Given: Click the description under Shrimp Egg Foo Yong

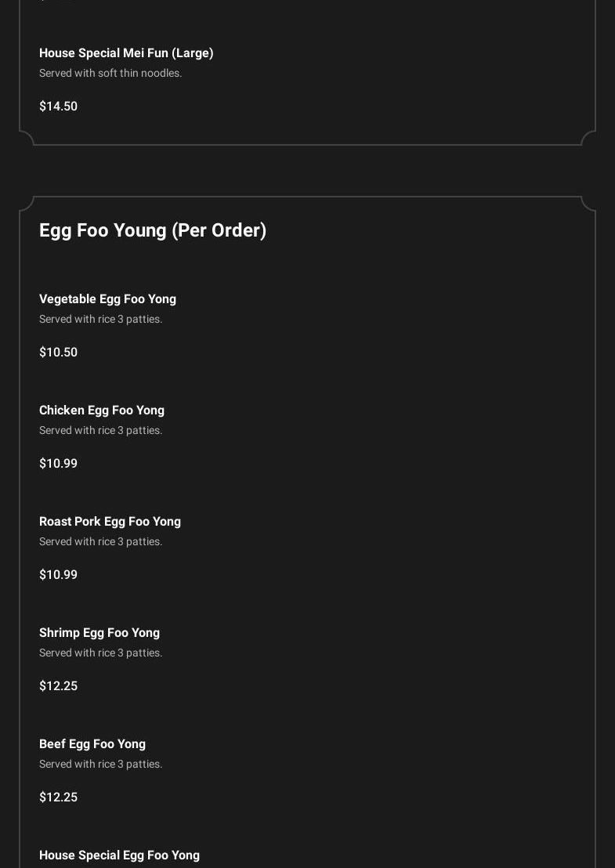Looking at the screenshot, I should click(101, 653).
